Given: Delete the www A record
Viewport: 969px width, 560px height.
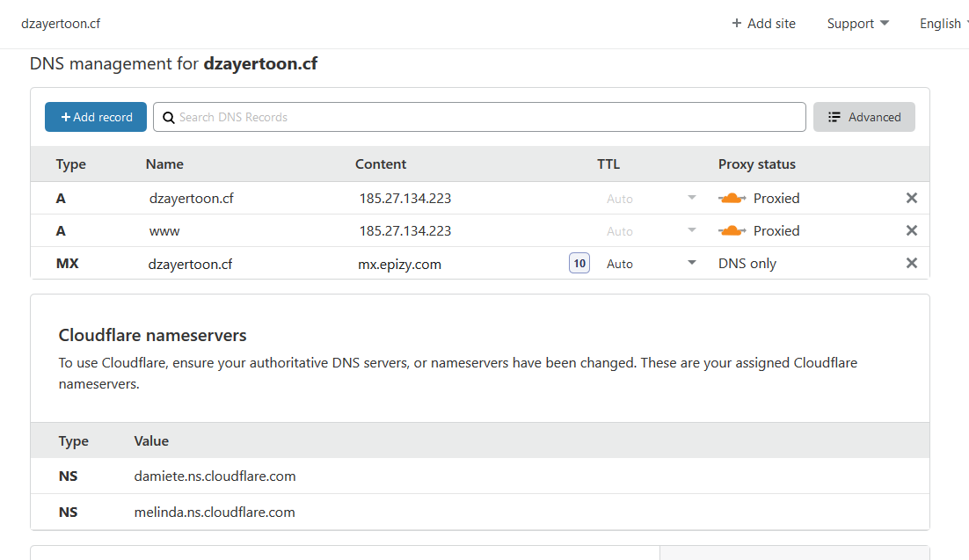Looking at the screenshot, I should click(x=911, y=231).
